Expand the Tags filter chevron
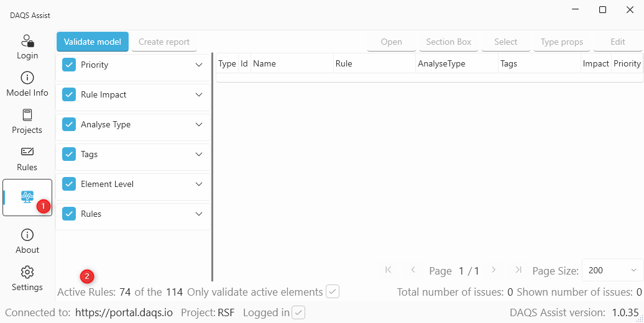This screenshot has width=644, height=323. [x=199, y=154]
